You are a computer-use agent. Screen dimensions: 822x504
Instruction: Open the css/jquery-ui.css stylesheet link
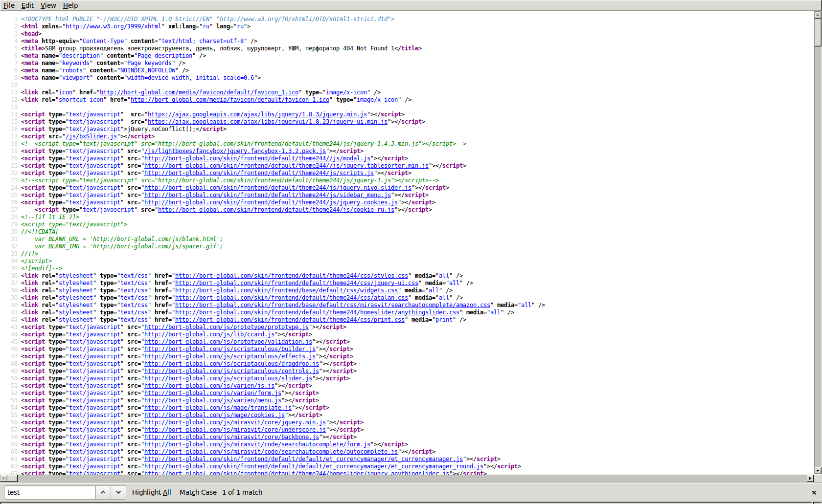pos(297,283)
